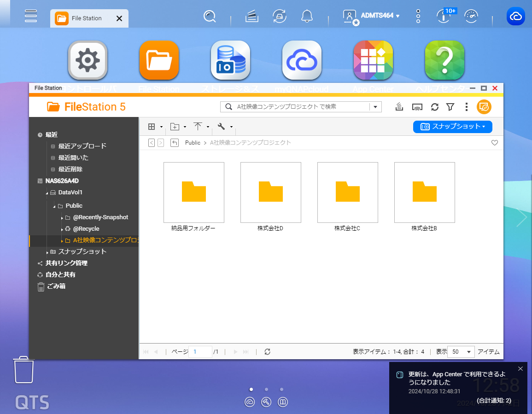Select the 株式会社B folder

pyautogui.click(x=424, y=192)
